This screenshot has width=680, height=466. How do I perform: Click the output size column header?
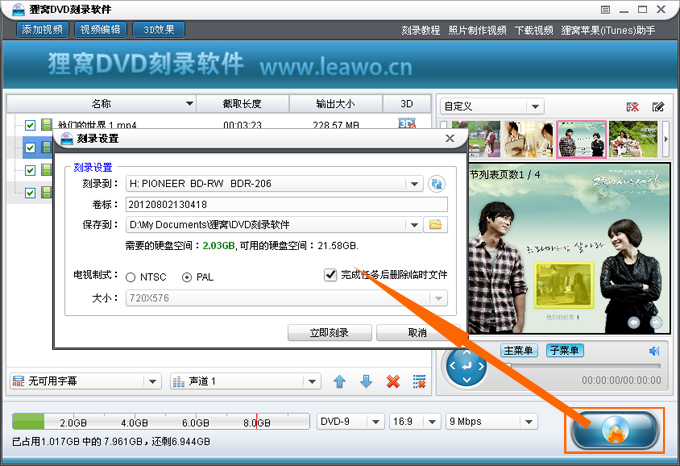click(x=336, y=104)
